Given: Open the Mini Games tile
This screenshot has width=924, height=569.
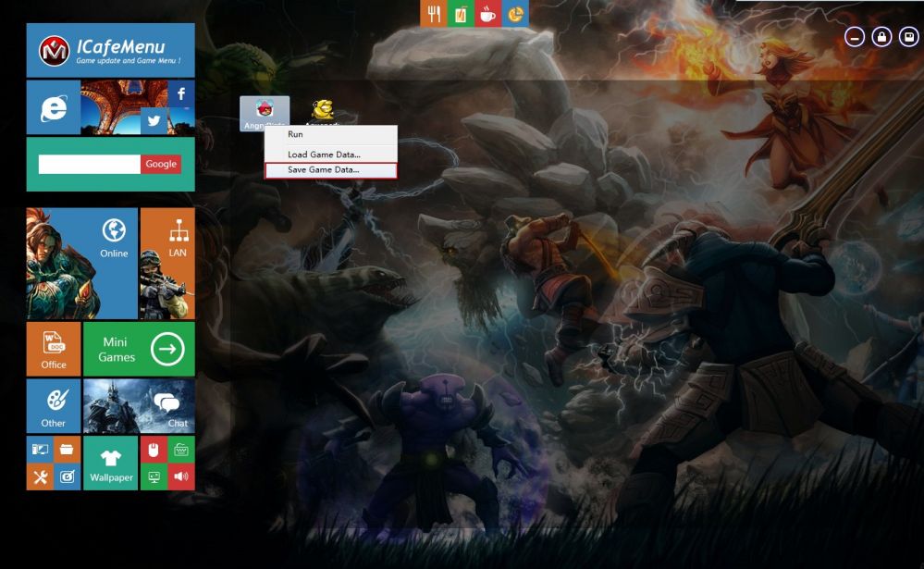Looking at the screenshot, I should [139, 349].
